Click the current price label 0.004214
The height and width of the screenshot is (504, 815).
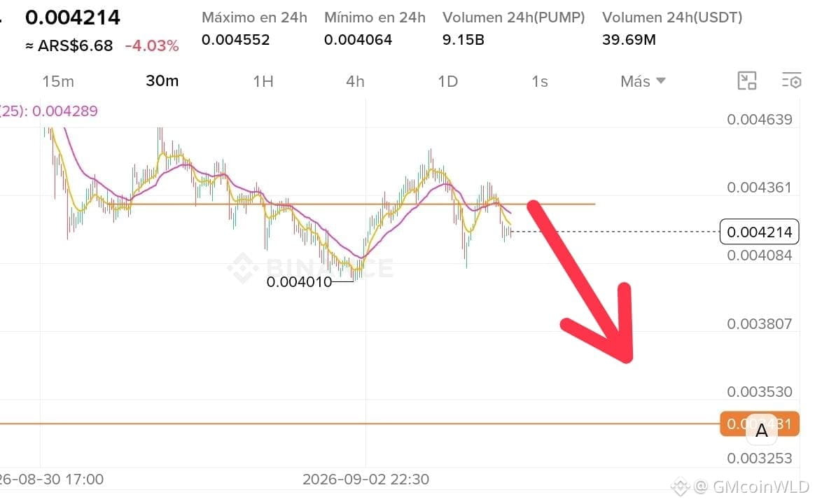[x=760, y=232]
